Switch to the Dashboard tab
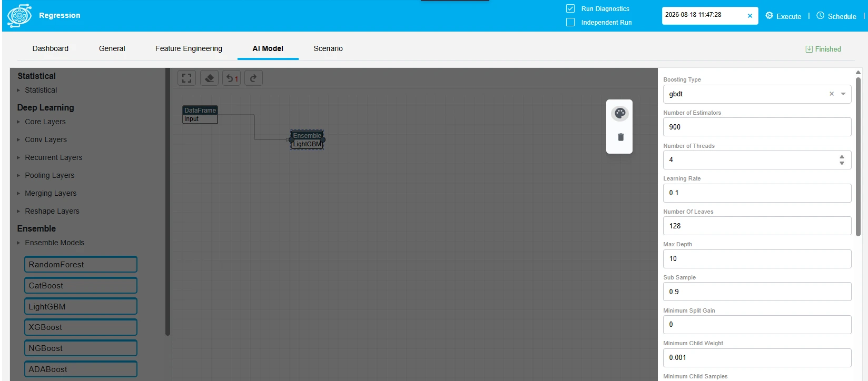Image resolution: width=868 pixels, height=381 pixels. pyautogui.click(x=51, y=48)
